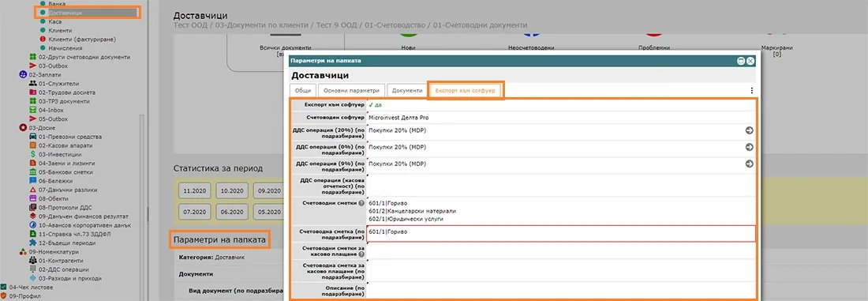Open 04-Заеми и лизинги item
This screenshot has height=301, width=868.
pos(66,164)
